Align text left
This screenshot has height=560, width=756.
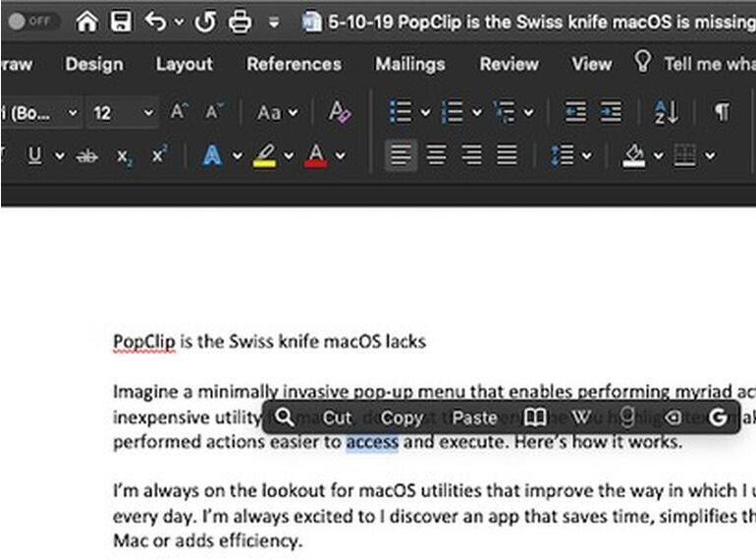[x=402, y=155]
